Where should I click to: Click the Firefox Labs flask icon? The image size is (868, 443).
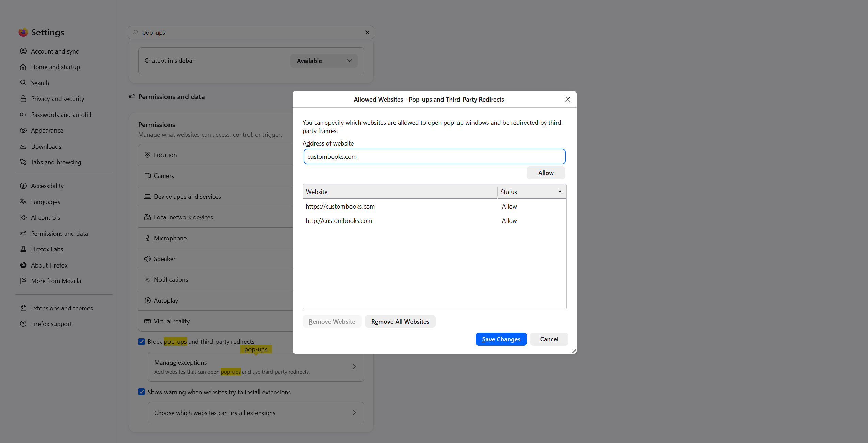point(23,249)
